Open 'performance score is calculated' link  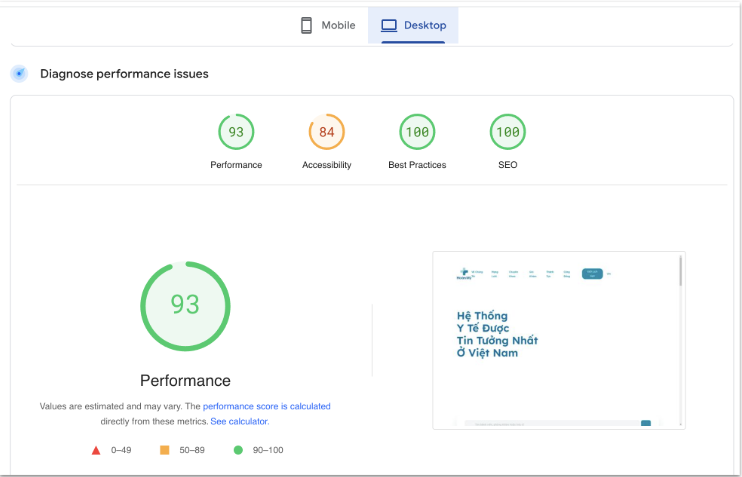click(x=266, y=407)
